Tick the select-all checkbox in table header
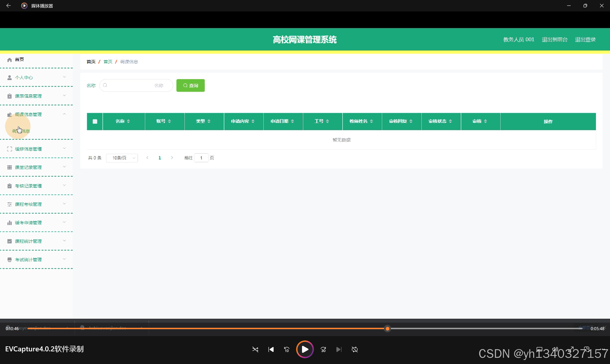The image size is (610, 364). pos(95,121)
